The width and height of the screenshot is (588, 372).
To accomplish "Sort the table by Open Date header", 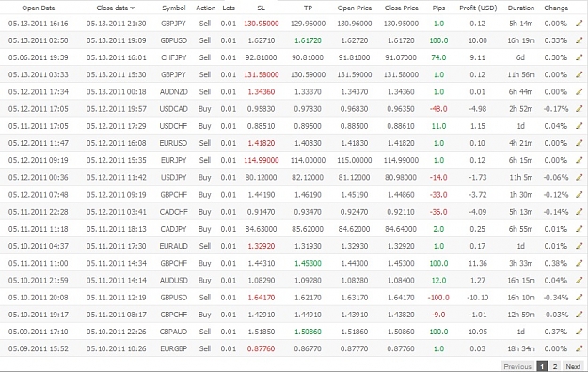I will coord(39,8).
